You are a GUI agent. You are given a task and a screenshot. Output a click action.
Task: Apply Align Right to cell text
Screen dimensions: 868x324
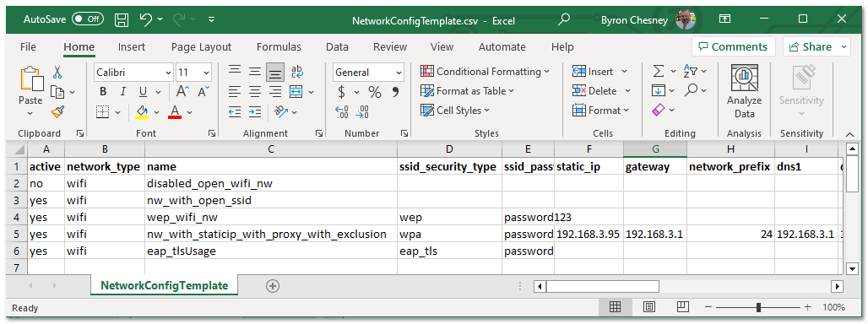point(275,92)
